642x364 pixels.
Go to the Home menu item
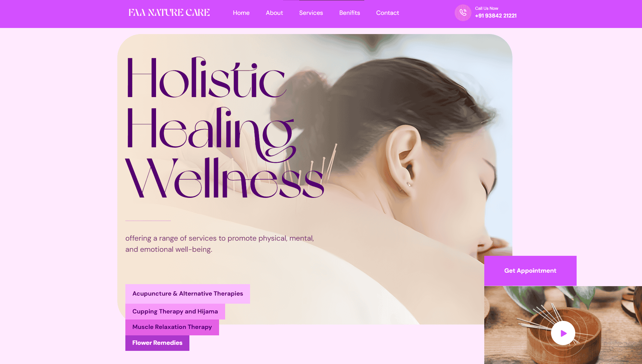click(241, 13)
